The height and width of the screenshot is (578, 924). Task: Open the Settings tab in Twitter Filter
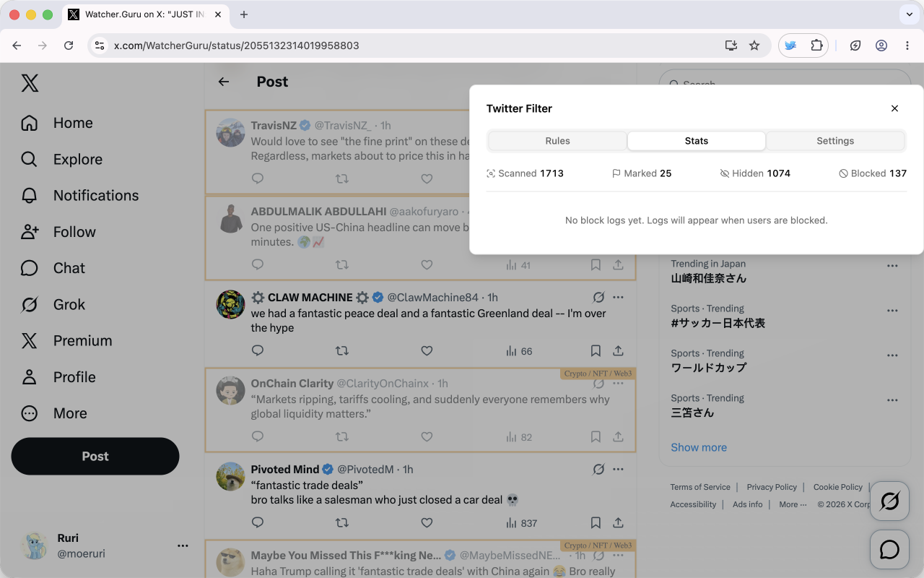[x=835, y=141]
